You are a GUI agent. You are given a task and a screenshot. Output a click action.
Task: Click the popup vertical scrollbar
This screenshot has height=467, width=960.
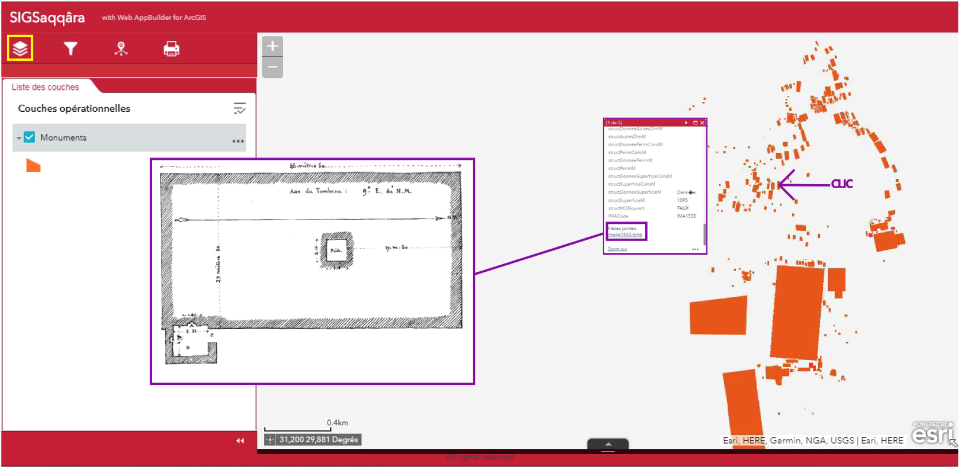click(x=705, y=235)
